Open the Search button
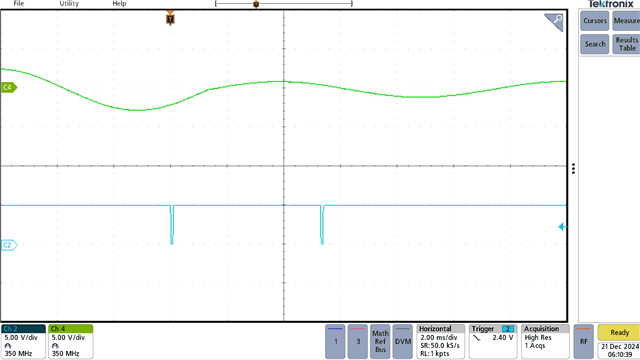Screen dimensions: 640x360 click(595, 44)
